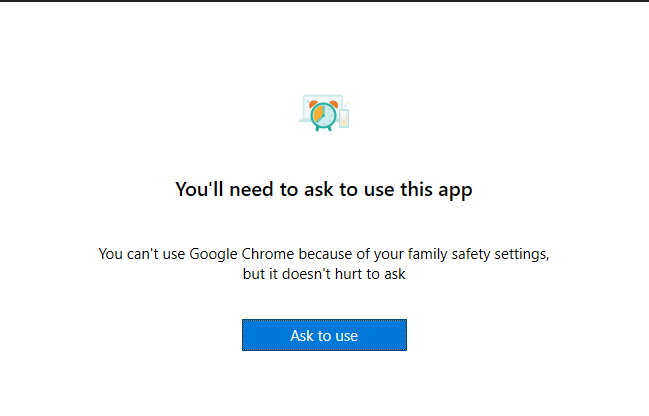649x416 pixels.
Task: Click the text "You can't use Google Chrome because of your family safety settings"
Action: point(324,254)
